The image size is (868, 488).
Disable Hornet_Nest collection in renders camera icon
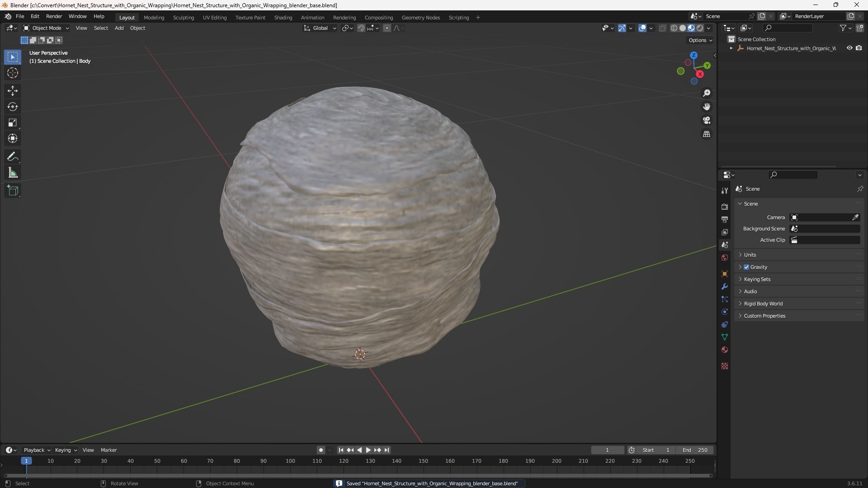pos(859,48)
